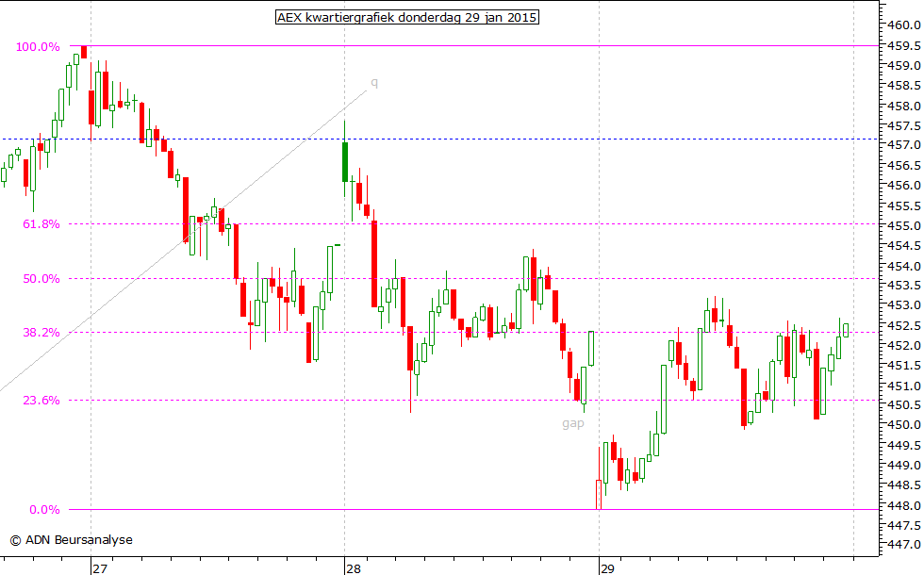Click the 459.0 price axis value
The image size is (924, 575).
[904, 66]
